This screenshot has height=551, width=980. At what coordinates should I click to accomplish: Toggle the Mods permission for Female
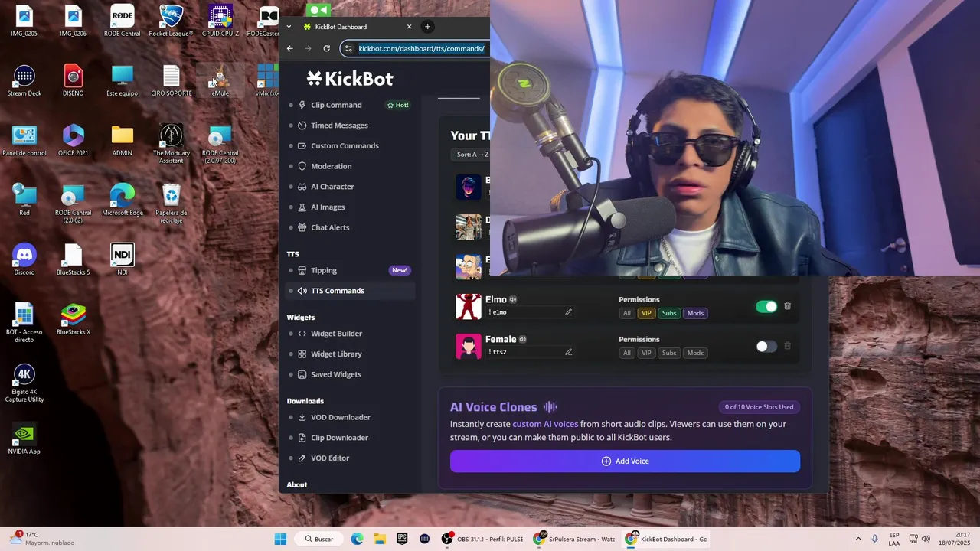point(695,353)
